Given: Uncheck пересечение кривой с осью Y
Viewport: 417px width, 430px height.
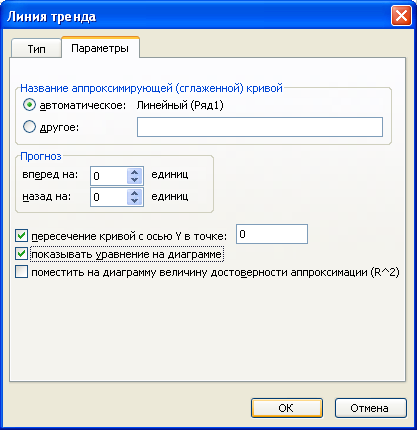Looking at the screenshot, I should click(21, 236).
